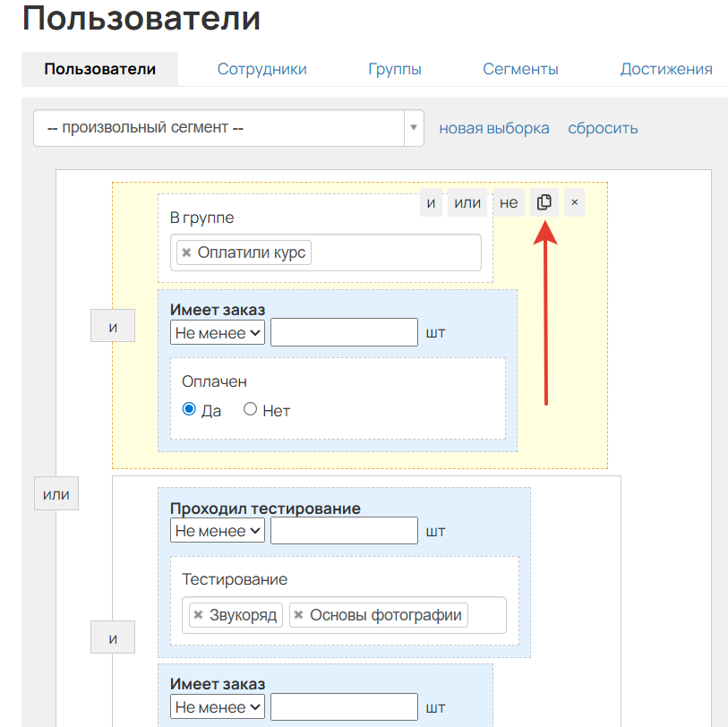Screen dimensions: 728x727
Task: Click the copy condition group icon
Action: click(544, 202)
